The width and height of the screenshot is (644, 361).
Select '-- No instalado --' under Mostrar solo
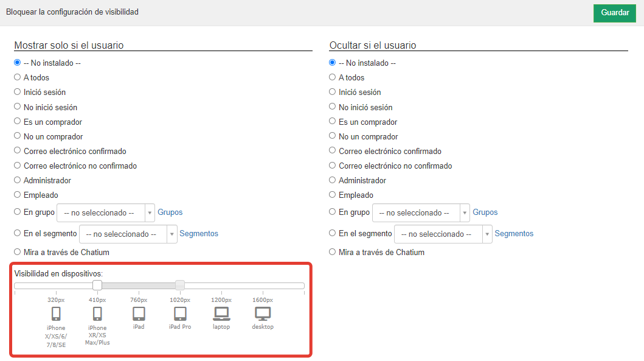point(17,63)
